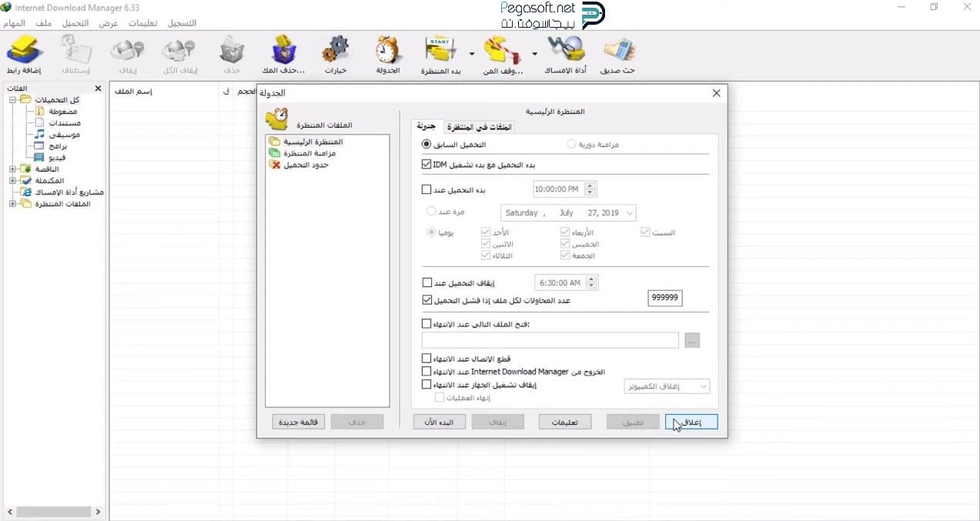Enable 'إيقاف التحميل عند' stop time checkbox
This screenshot has height=521, width=980.
(x=426, y=283)
